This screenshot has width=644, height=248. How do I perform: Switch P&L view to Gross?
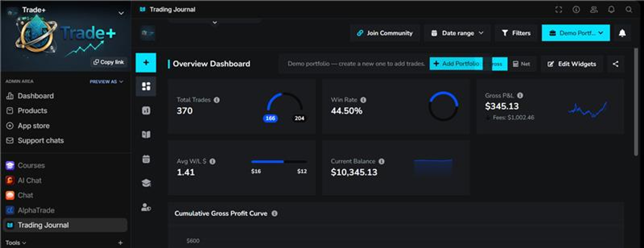[x=499, y=64]
